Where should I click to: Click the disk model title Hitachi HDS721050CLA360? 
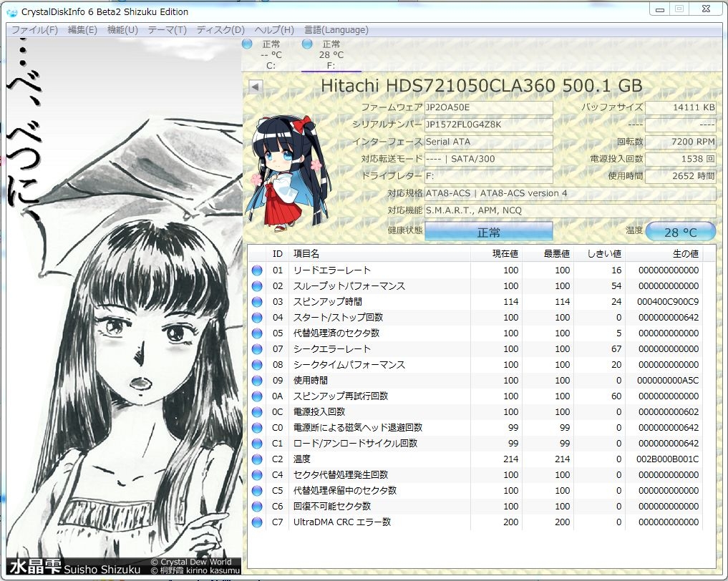click(x=482, y=86)
